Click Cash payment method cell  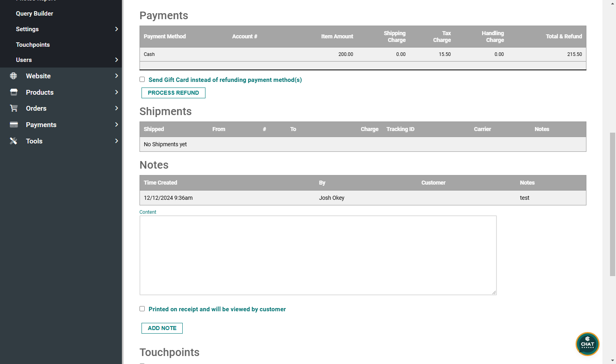[x=149, y=54]
